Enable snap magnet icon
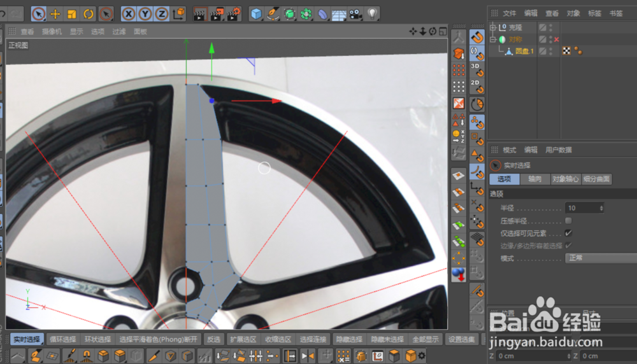Image resolution: width=637 pixels, height=364 pixels. [477, 38]
